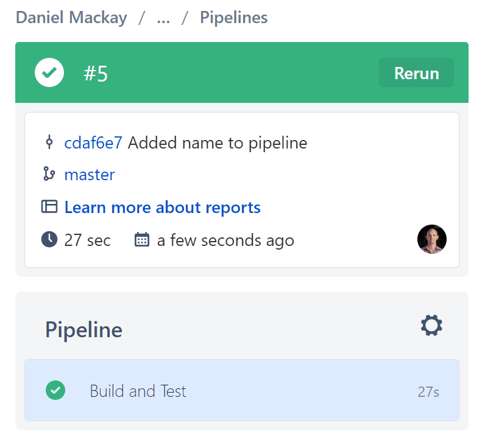Click the success checkmark beside #5
The height and width of the screenshot is (448, 485).
point(49,72)
